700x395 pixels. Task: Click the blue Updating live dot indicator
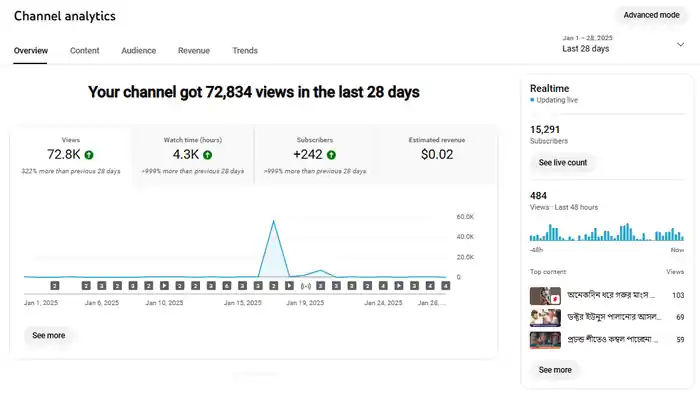click(x=532, y=100)
